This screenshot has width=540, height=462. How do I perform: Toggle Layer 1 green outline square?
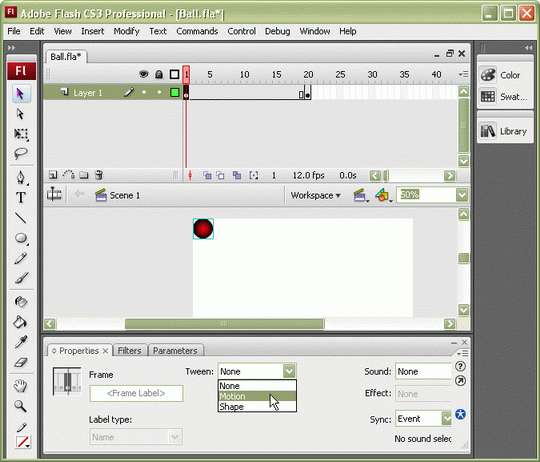[175, 92]
